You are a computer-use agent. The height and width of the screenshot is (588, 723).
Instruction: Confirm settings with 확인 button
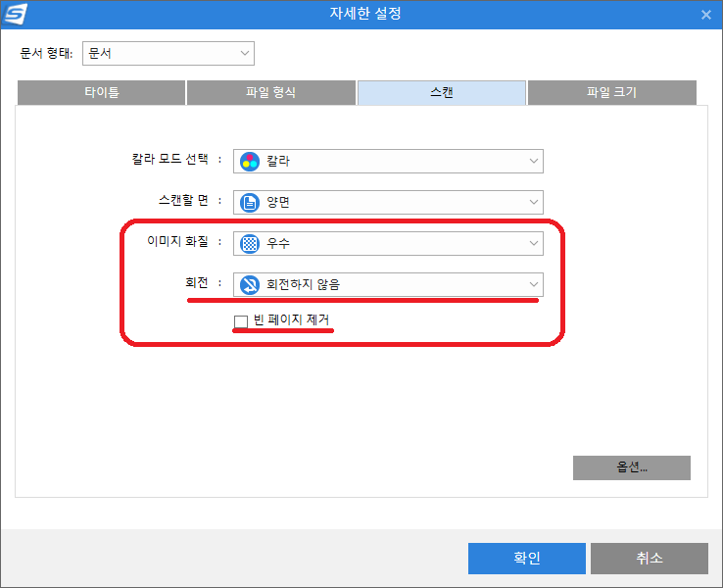527,559
